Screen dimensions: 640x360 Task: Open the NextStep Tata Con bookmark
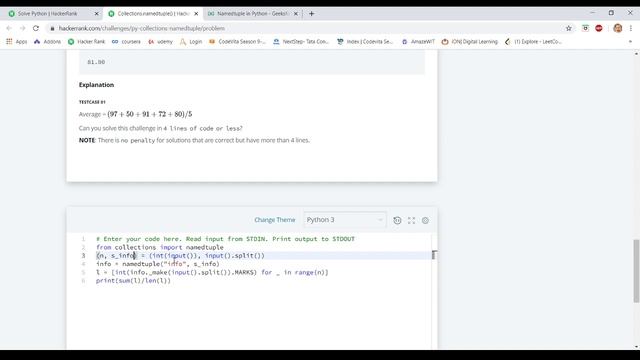(x=301, y=42)
